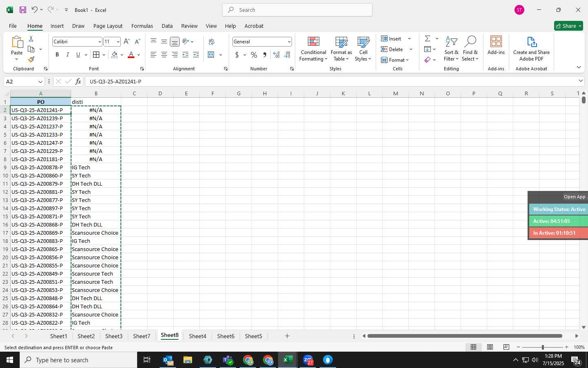Toggle Italic formatting
Image resolution: width=588 pixels, height=368 pixels.
[x=68, y=55]
